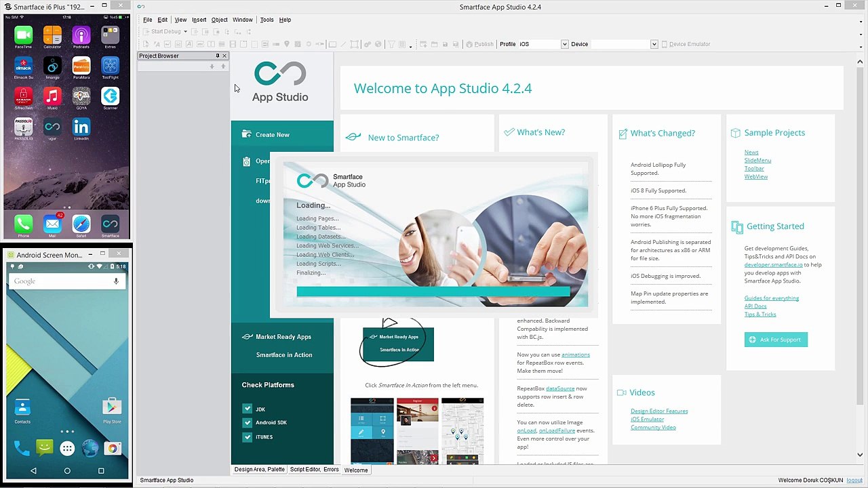868x488 pixels.
Task: Toggle the iTunes platform checkbox
Action: coord(248,437)
